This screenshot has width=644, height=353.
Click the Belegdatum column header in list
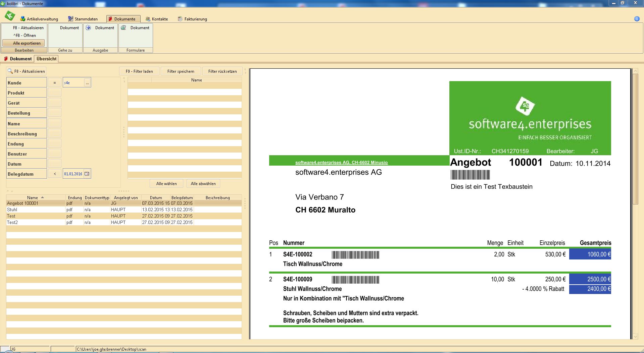click(182, 197)
